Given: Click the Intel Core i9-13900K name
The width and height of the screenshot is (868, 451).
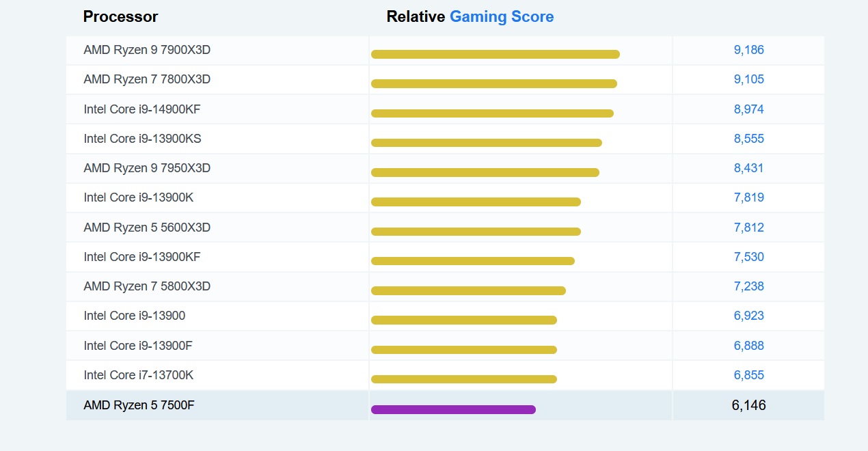Looking at the screenshot, I should pyautogui.click(x=139, y=197).
